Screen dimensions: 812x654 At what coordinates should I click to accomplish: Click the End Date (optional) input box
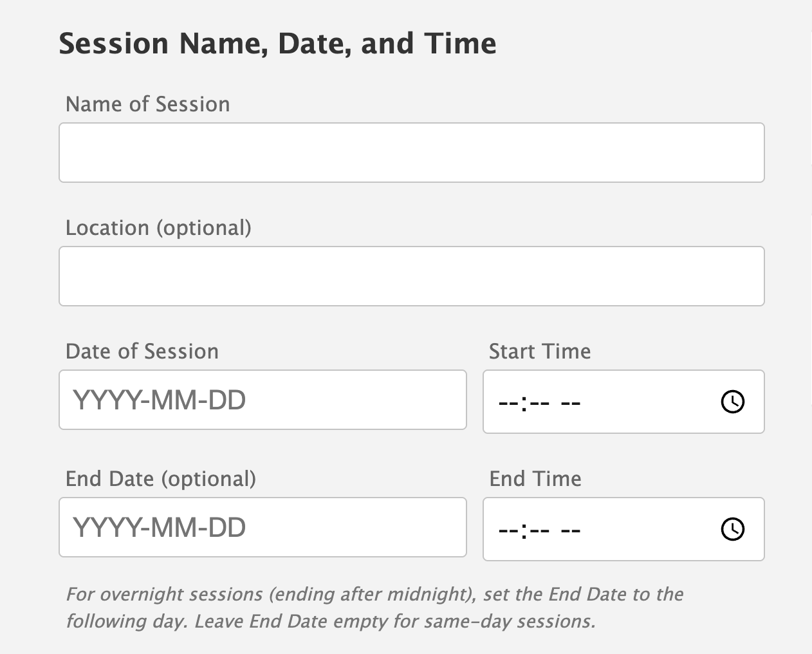pyautogui.click(x=263, y=527)
